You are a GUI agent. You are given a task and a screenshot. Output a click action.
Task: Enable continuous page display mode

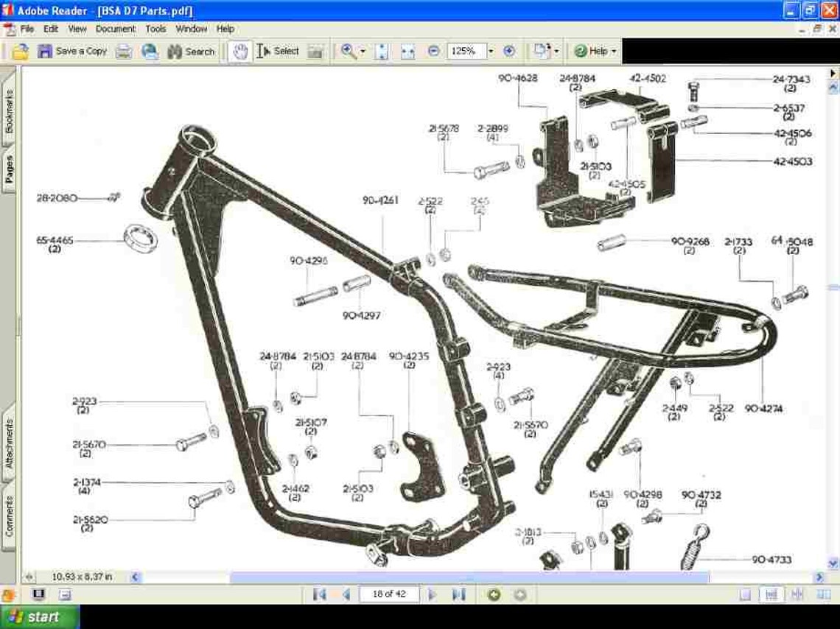pos(771,594)
